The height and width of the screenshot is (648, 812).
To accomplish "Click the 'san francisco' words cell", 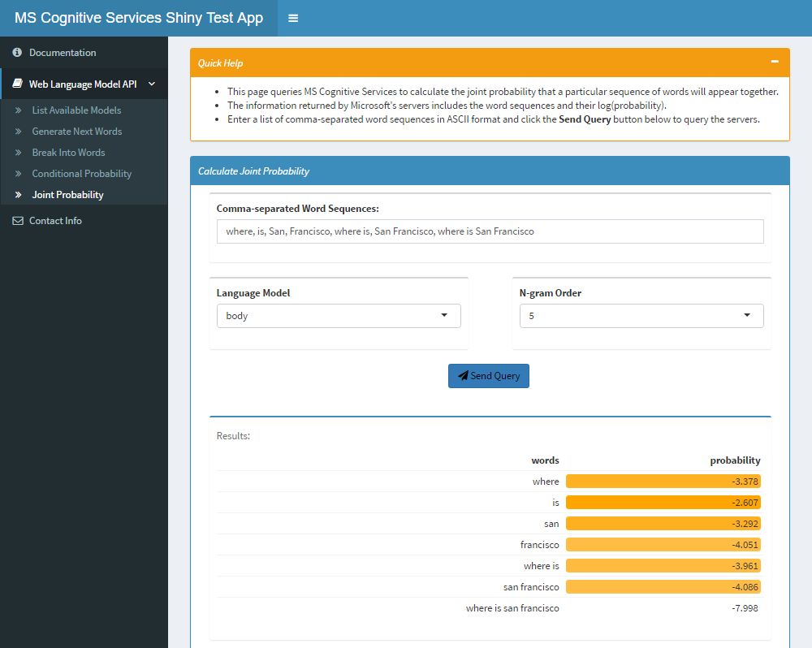I will tap(531, 587).
